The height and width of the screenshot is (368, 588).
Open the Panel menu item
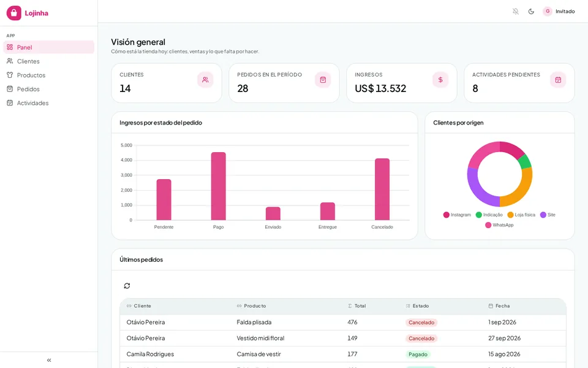(49, 47)
